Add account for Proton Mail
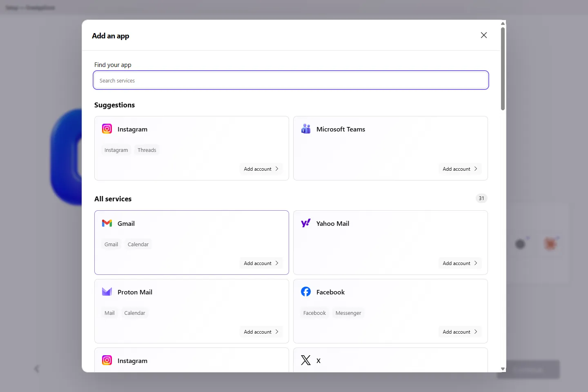Viewport: 588px width, 392px height. [x=261, y=332]
